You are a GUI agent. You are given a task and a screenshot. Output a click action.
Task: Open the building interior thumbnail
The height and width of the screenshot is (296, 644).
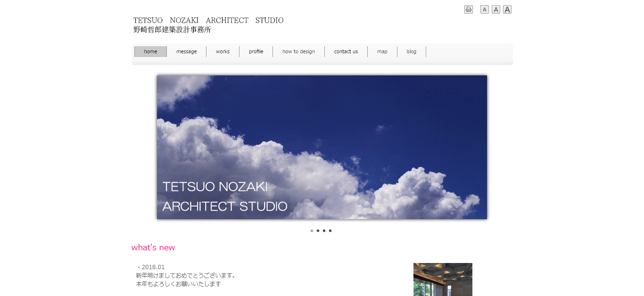point(443,280)
